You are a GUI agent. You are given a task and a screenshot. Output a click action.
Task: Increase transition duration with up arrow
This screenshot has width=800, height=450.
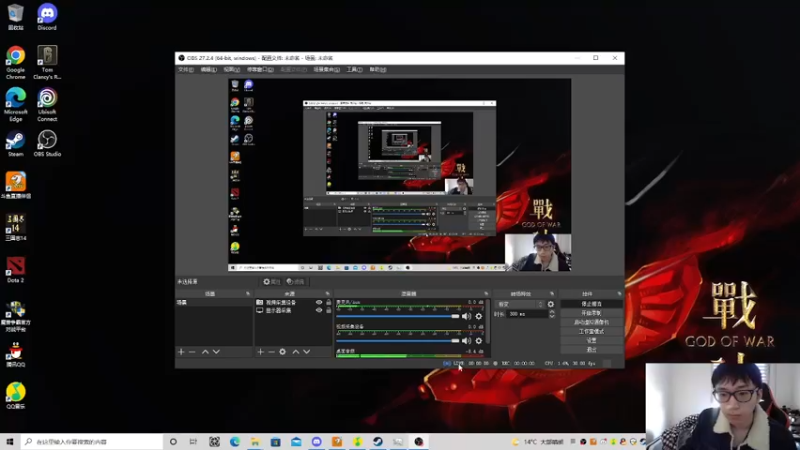coord(552,312)
